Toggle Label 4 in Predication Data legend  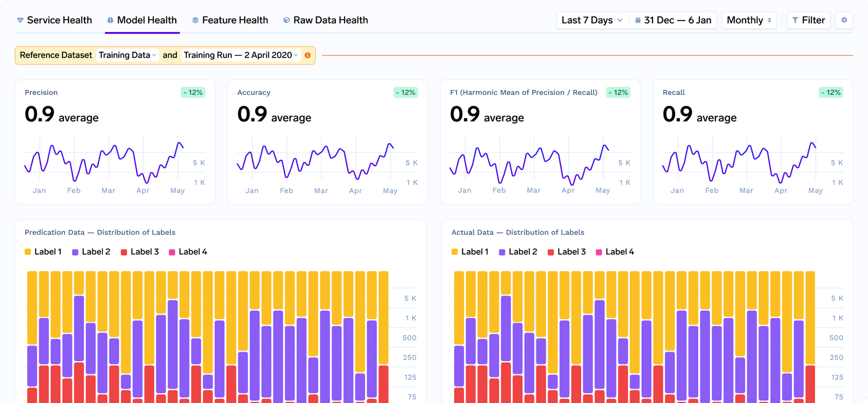(188, 252)
